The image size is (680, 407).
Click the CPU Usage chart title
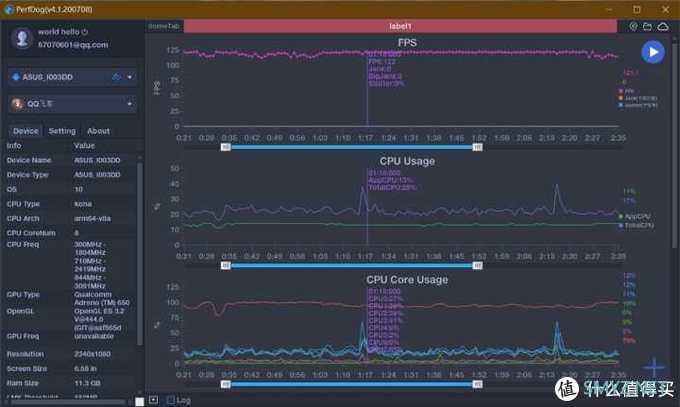point(407,161)
